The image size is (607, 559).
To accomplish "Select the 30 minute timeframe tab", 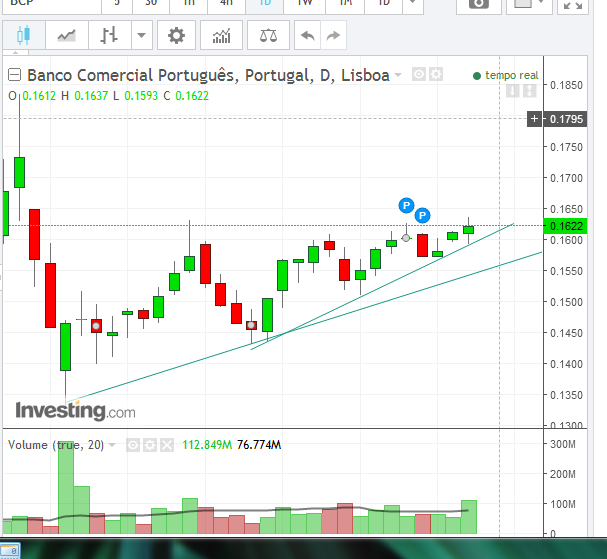I will pos(151,5).
